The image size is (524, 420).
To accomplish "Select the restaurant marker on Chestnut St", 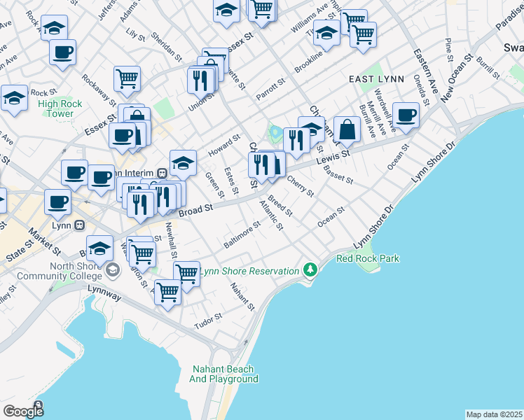I will click(261, 165).
